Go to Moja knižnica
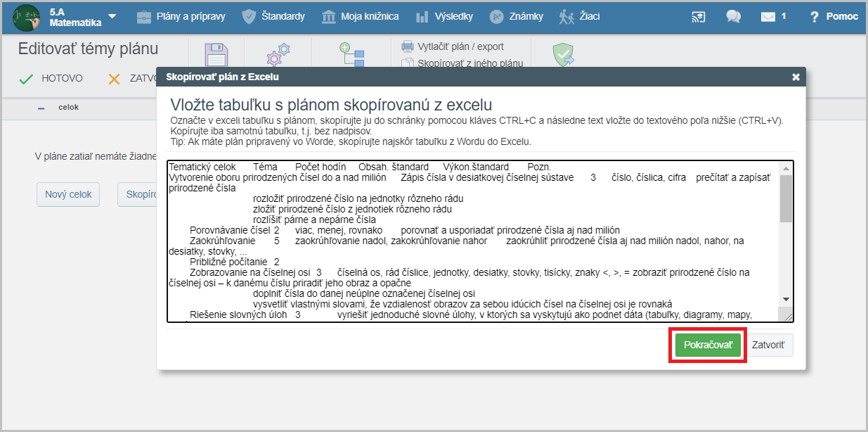 pyautogui.click(x=360, y=16)
